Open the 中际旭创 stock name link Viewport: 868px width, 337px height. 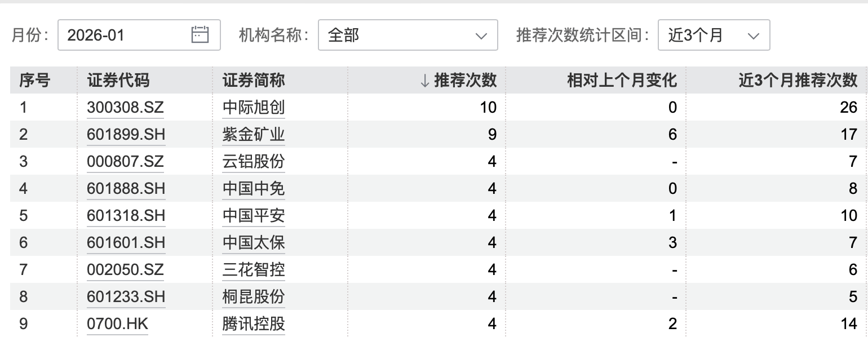[x=253, y=107]
